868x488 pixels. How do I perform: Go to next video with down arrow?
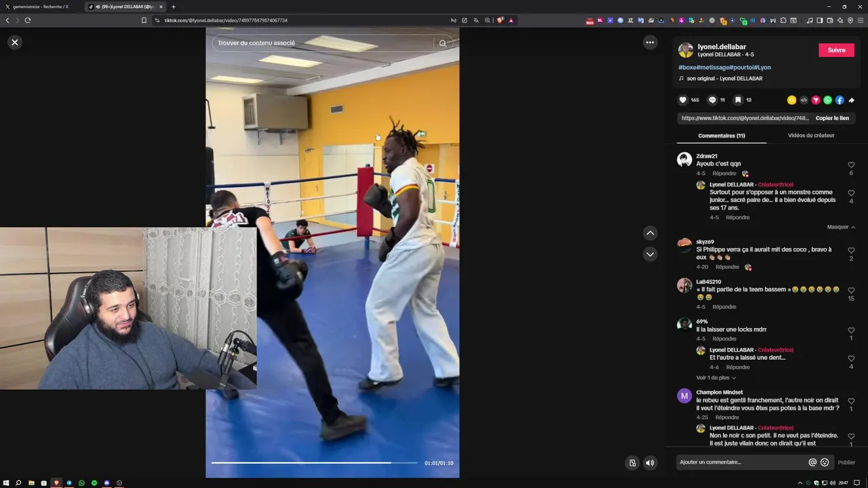[650, 255]
